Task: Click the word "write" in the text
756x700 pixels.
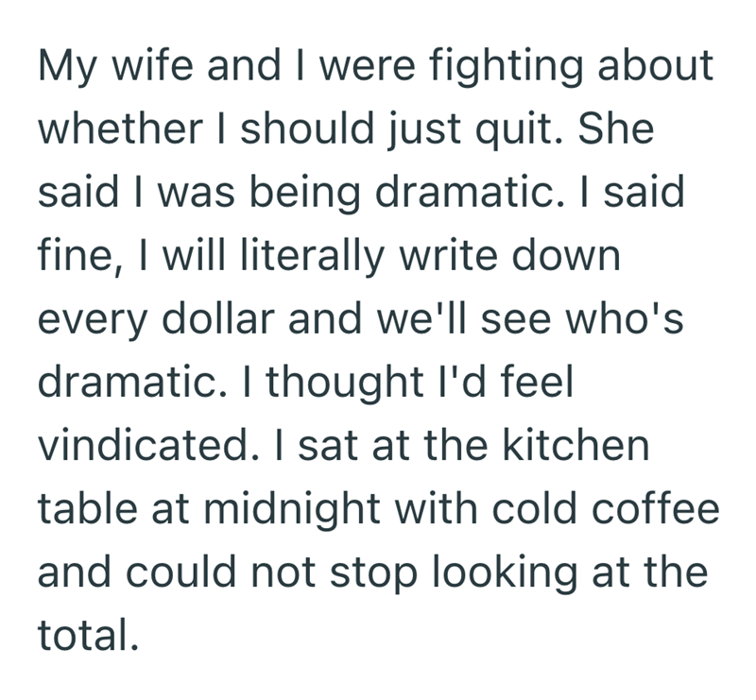Action: pos(448,255)
